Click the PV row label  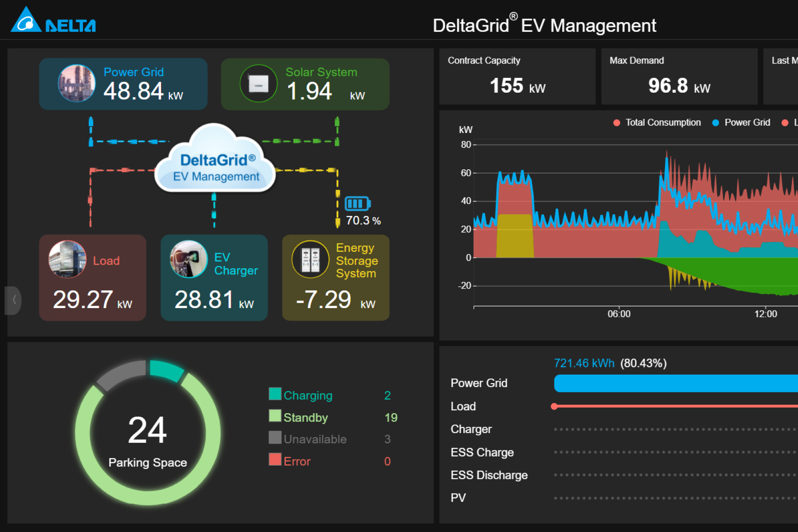point(458,498)
